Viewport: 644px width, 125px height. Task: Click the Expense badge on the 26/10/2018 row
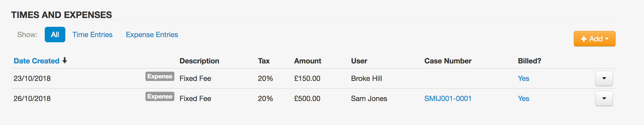click(x=160, y=96)
